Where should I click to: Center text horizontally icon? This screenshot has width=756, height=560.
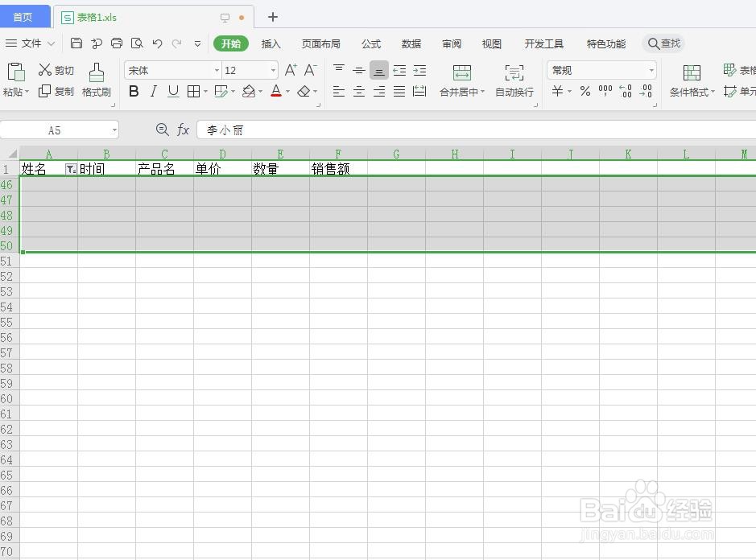click(x=359, y=91)
